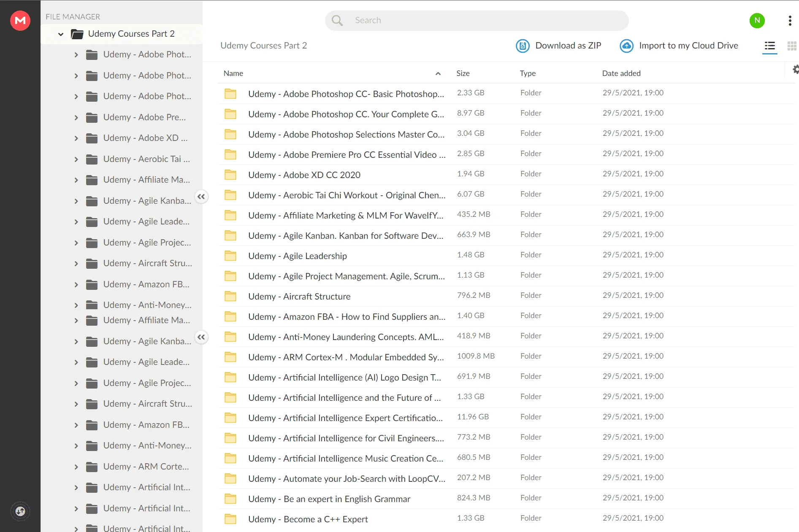Expand the first Udemy - Aircraft Stru... tree node

[x=76, y=264]
